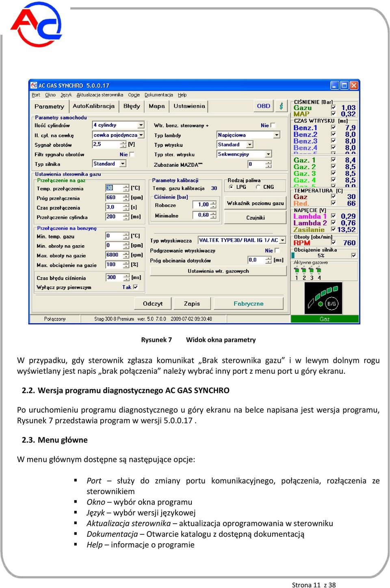The width and height of the screenshot is (390, 588).
Task: Click the Max. obroty na gazie field
Action: pyautogui.click(x=114, y=255)
